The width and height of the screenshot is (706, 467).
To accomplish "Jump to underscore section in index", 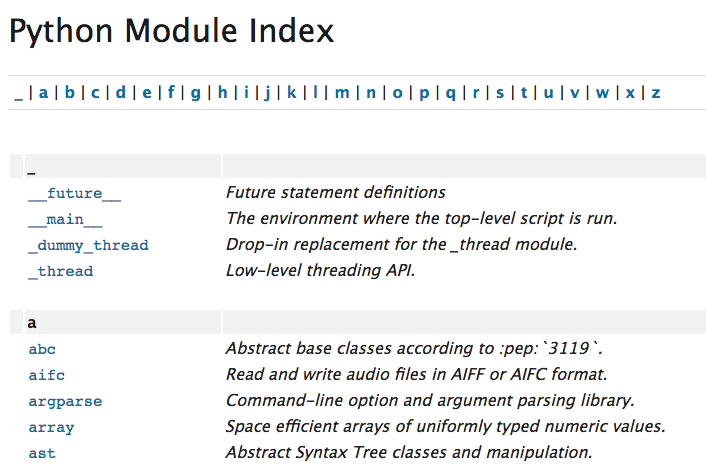I will tap(19, 95).
